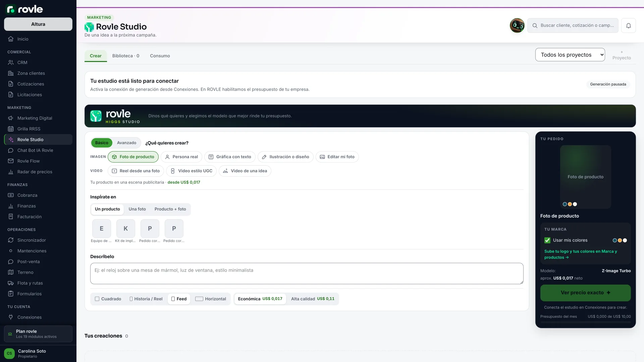
Task: Follow Sube tu logo y colores link
Action: [x=580, y=254]
